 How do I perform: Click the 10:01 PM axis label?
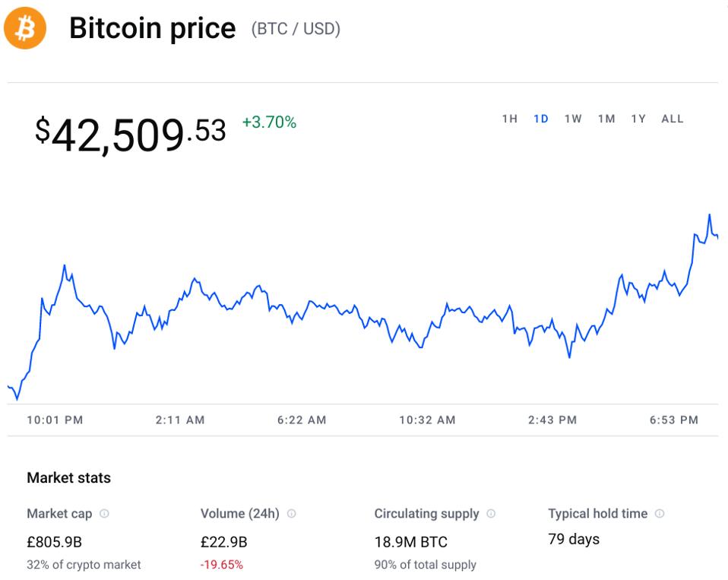[x=55, y=420]
